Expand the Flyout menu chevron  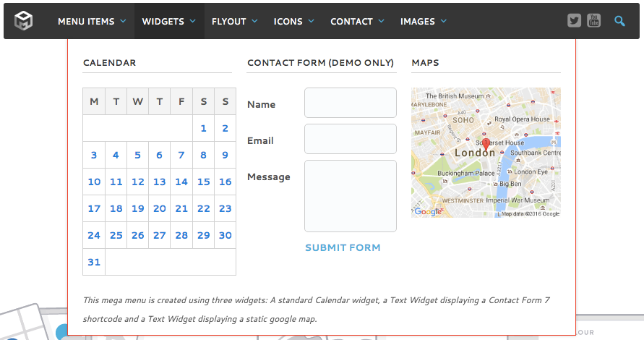[255, 22]
